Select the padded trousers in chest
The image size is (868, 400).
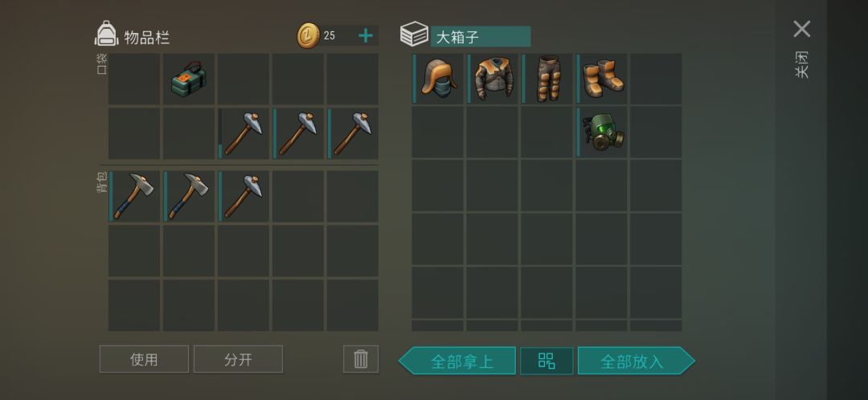tap(547, 79)
